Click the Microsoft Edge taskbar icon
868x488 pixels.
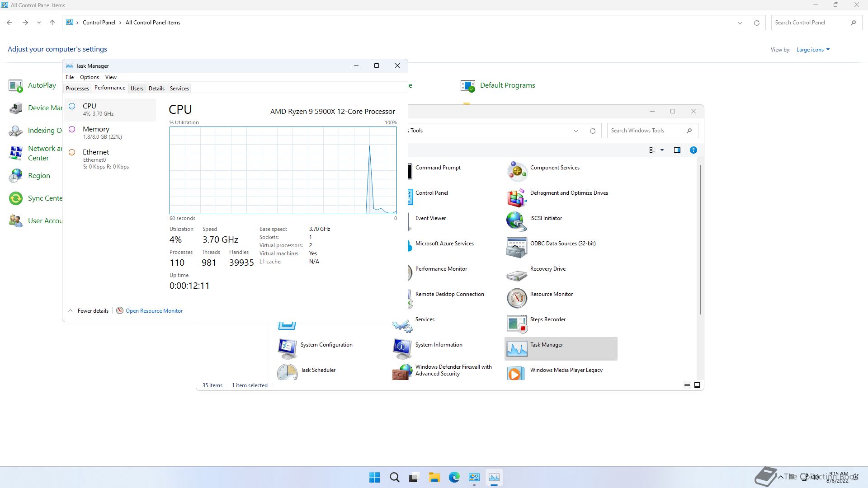(454, 477)
